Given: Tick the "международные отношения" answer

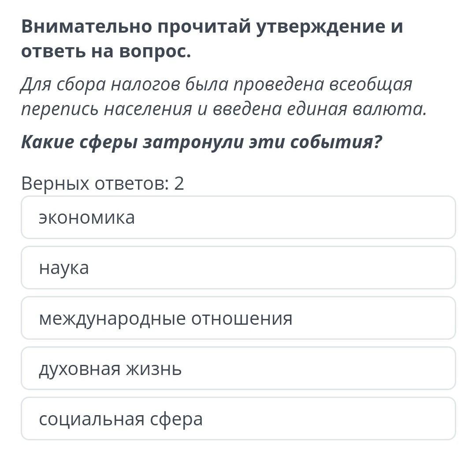Looking at the screenshot, I should pyautogui.click(x=238, y=318).
